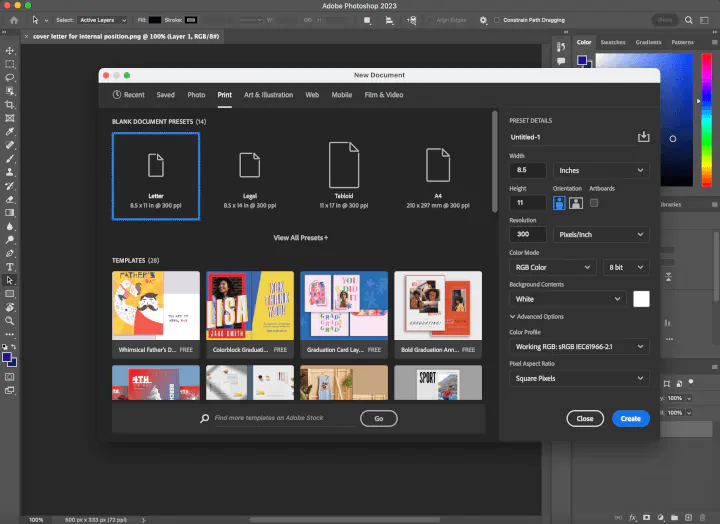
Task: Toggle Quick Mask mode in toolbar
Action: click(10, 377)
